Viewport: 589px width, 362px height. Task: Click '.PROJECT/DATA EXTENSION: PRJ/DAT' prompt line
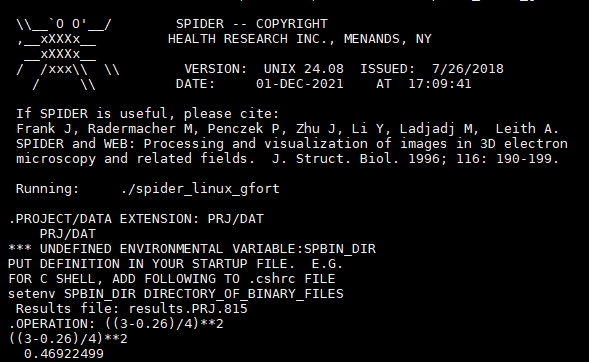136,219
